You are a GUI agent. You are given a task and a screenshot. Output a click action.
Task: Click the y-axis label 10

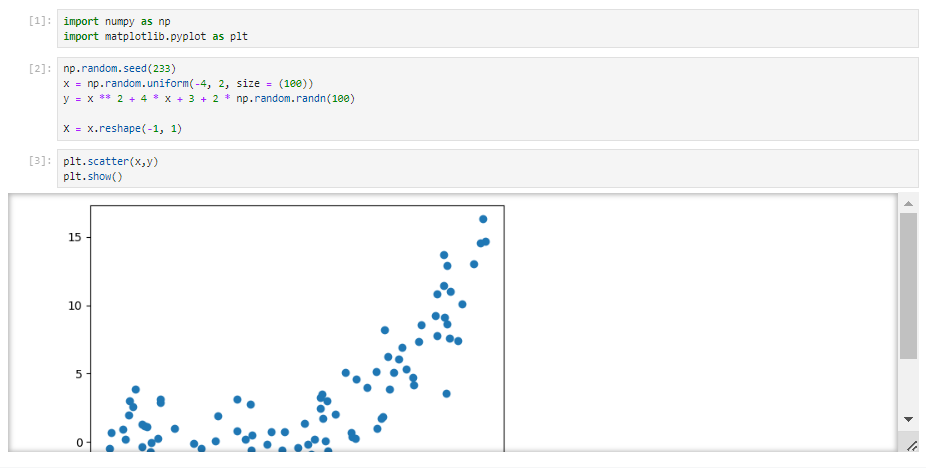(74, 305)
